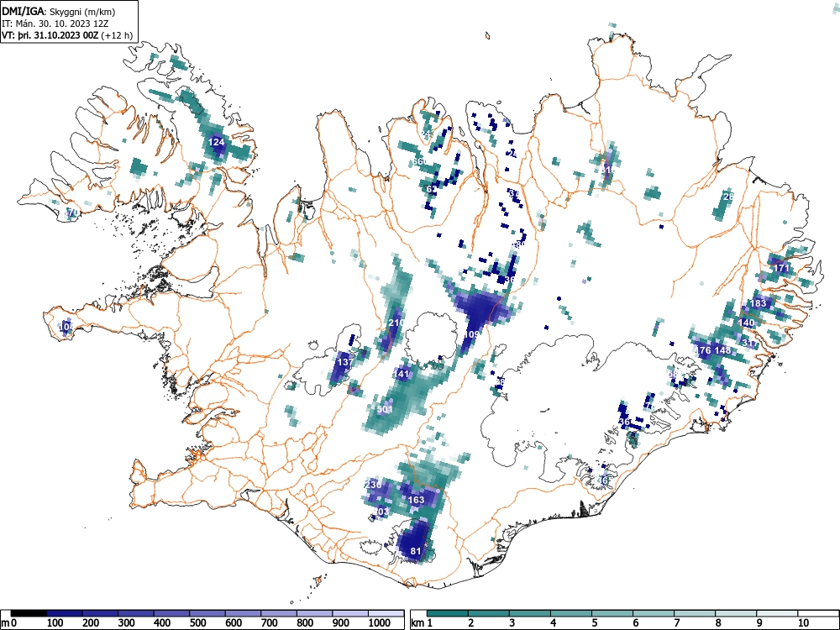Click the 400 label in the metre legend
The height and width of the screenshot is (630, 840).
[x=162, y=622]
